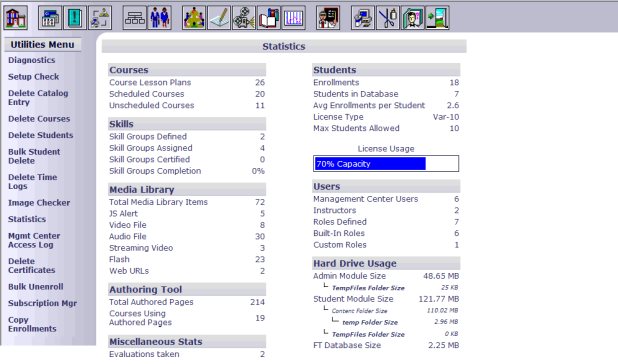Open the film projector media icon

click(x=244, y=18)
